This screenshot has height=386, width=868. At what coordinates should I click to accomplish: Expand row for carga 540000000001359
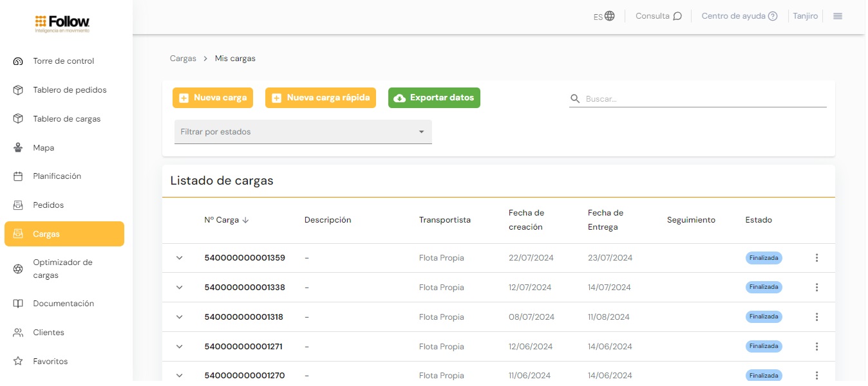pos(180,258)
